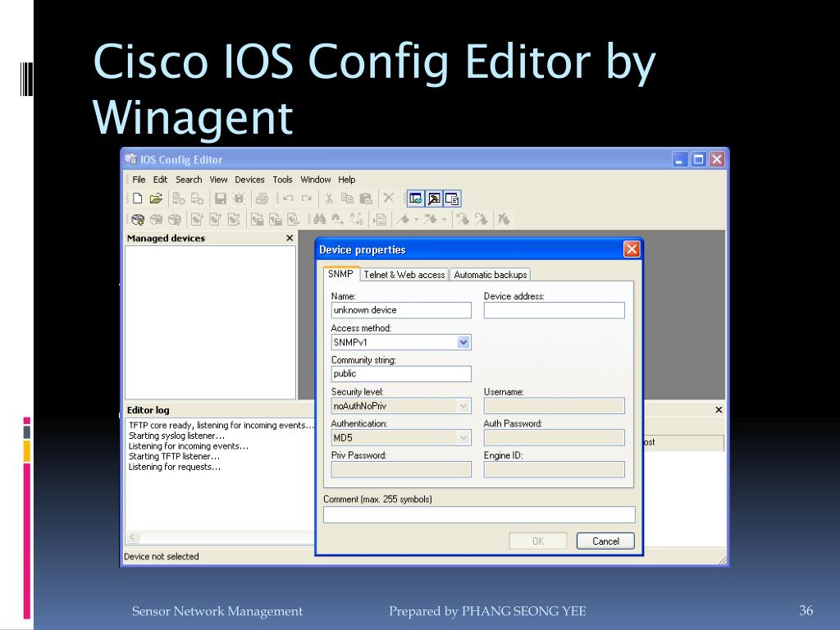Click the Comment text field
This screenshot has height=630, width=840.
coord(479,515)
